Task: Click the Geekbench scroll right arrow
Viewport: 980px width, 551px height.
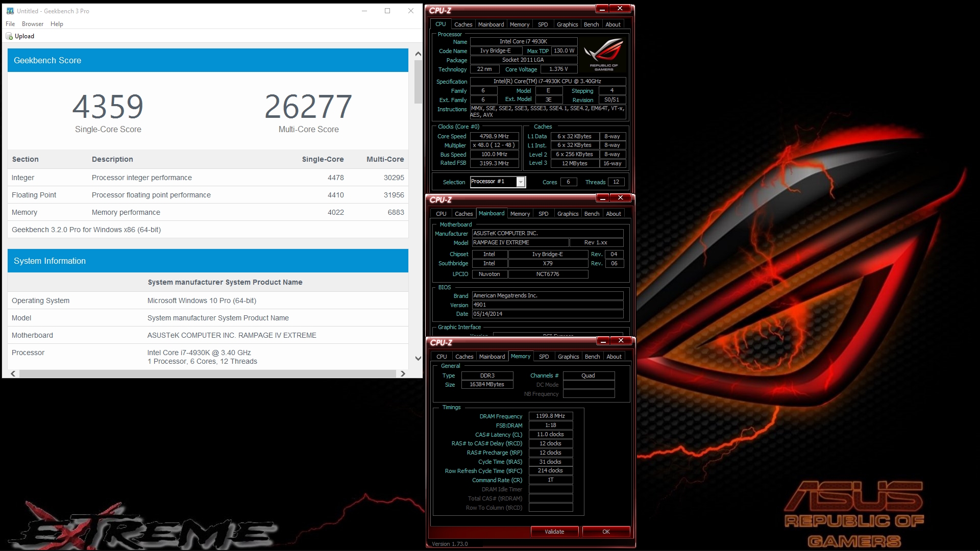Action: (403, 374)
